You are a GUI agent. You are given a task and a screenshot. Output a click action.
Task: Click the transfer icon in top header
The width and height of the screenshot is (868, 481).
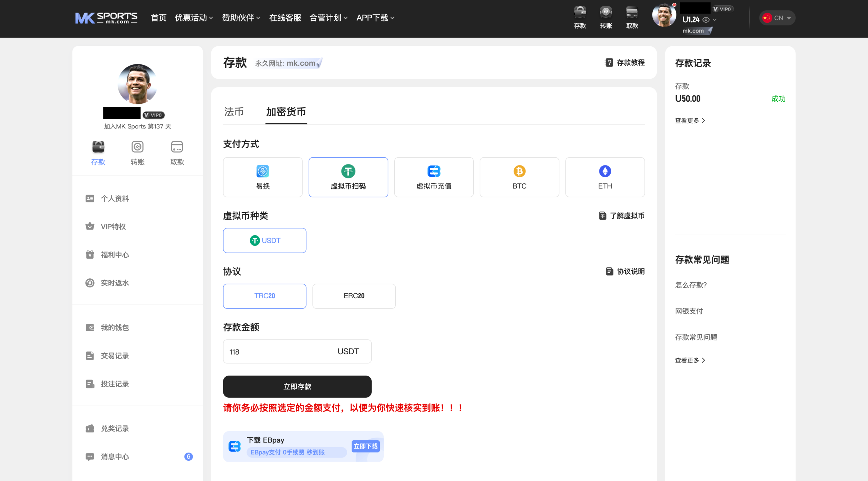point(606,12)
